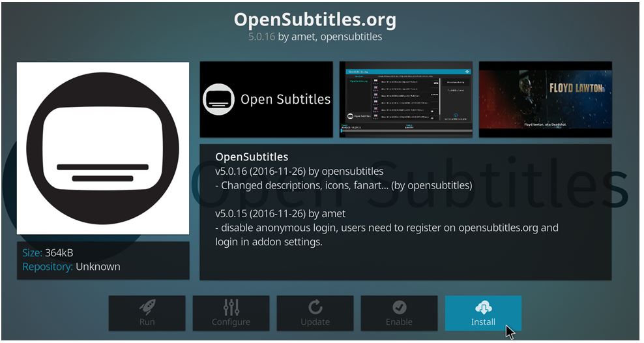Click the 'v5.0.15 (2016-11-26) by amet' changelog line

(280, 214)
